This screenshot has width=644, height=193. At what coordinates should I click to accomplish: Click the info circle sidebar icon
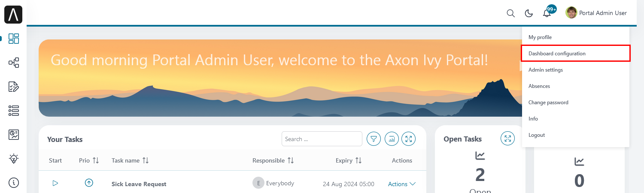point(14,183)
